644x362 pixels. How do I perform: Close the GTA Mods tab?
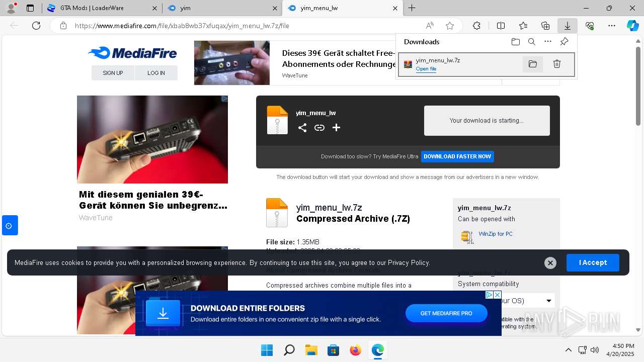[154, 8]
